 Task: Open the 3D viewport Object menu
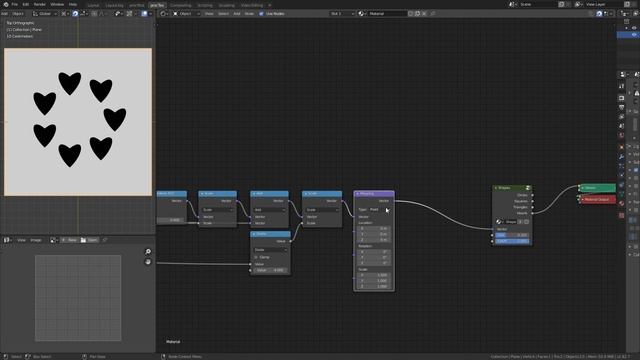18,13
